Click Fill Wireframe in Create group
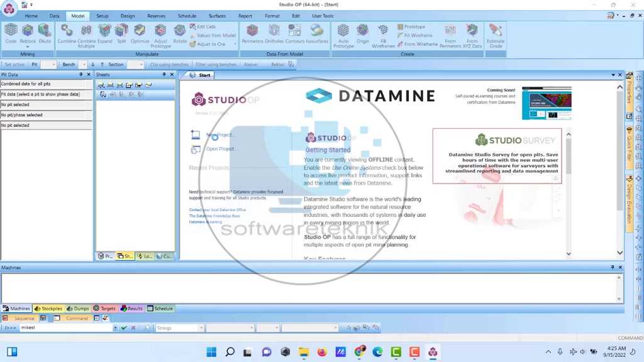The width and height of the screenshot is (644, 362). coord(415,35)
